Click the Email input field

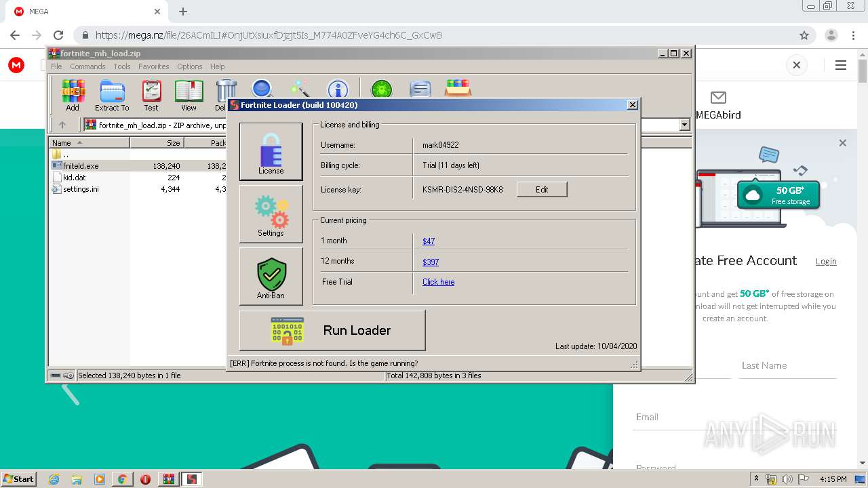click(736, 417)
